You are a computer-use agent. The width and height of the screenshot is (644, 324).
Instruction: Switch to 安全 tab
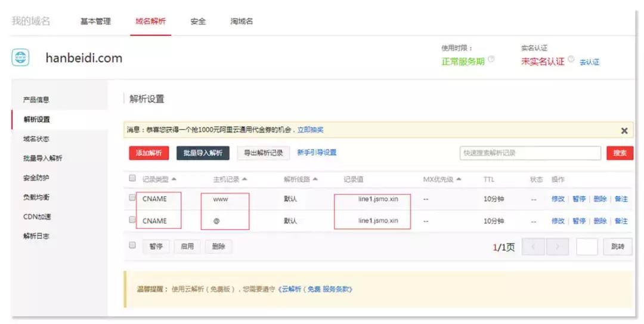tap(198, 21)
